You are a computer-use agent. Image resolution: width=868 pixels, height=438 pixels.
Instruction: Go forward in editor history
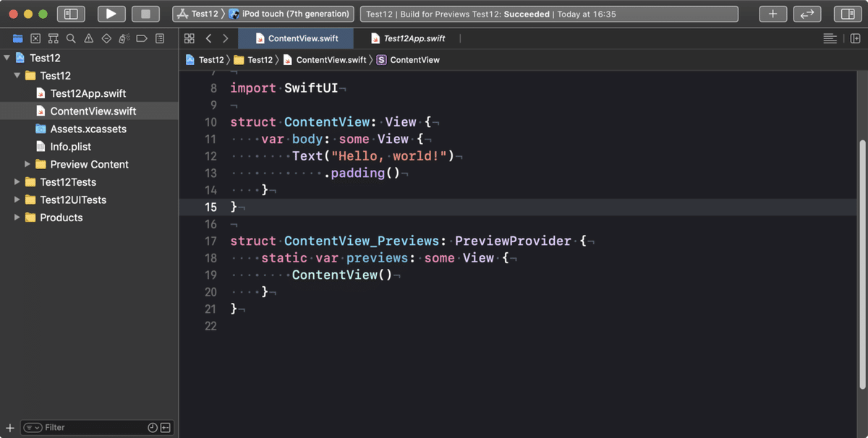pos(226,38)
